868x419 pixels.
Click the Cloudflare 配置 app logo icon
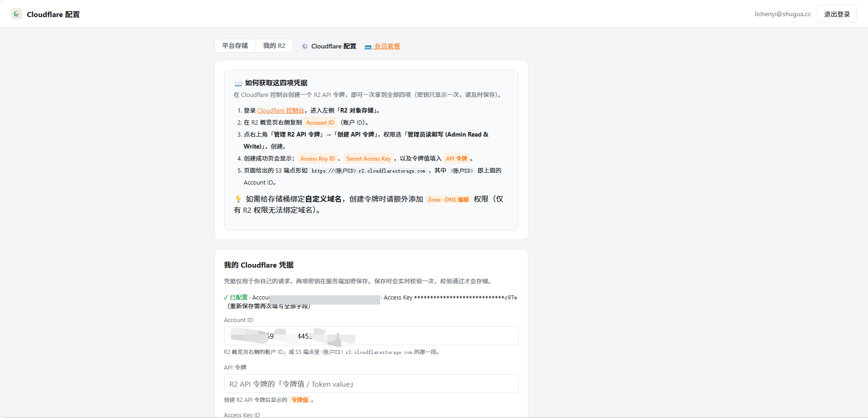(x=17, y=14)
